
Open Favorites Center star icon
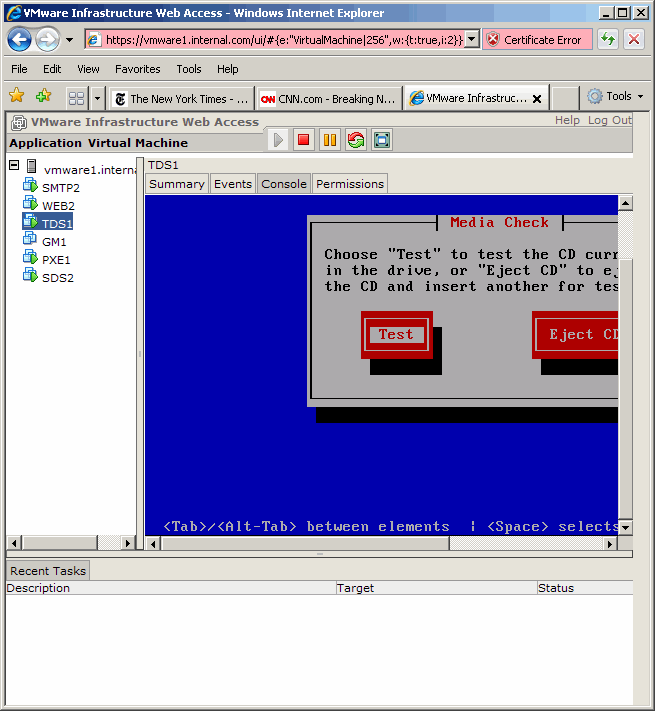[16, 97]
